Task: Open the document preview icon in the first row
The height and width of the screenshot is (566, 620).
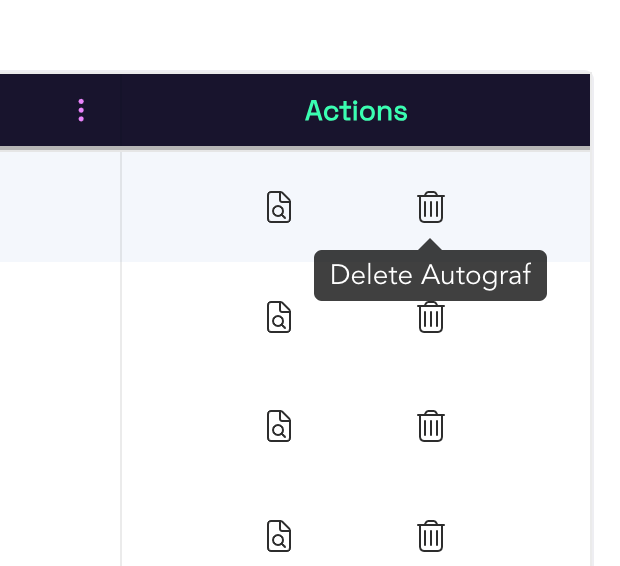Action: (x=279, y=207)
